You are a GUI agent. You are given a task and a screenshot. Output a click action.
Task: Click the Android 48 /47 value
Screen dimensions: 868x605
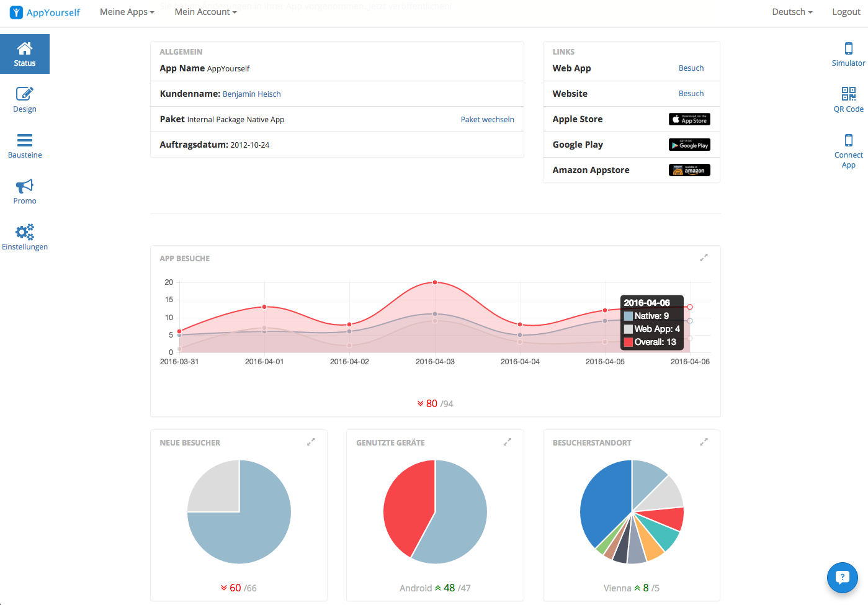pyautogui.click(x=435, y=588)
